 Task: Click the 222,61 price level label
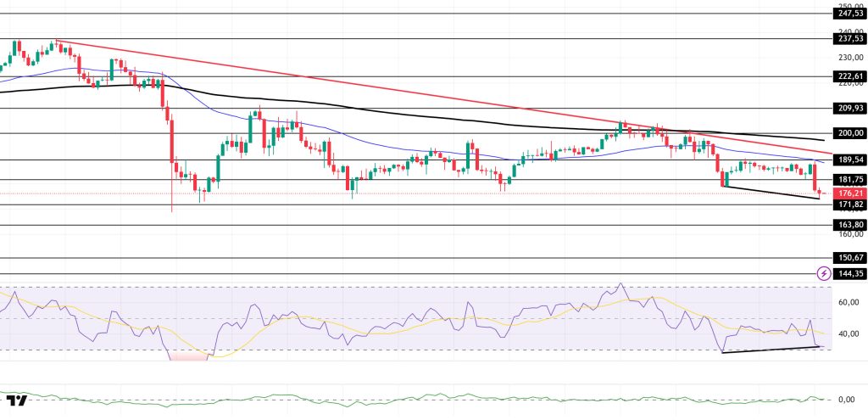(x=848, y=76)
